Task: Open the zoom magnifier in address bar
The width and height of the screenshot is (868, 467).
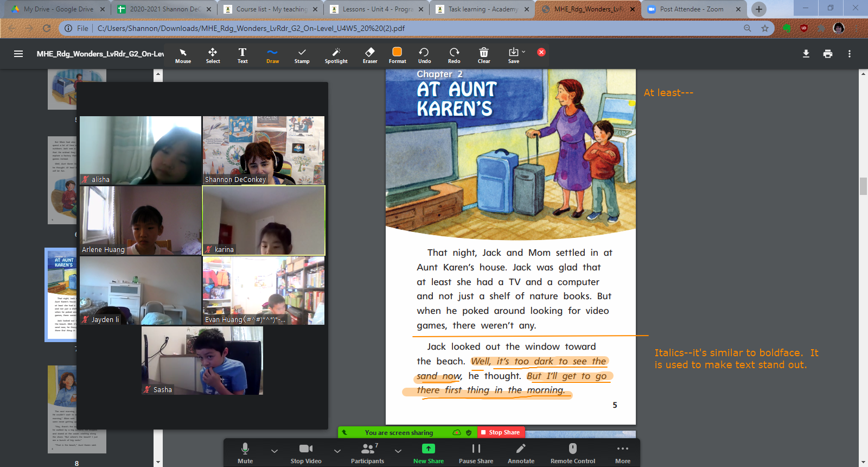Action: coord(748,28)
